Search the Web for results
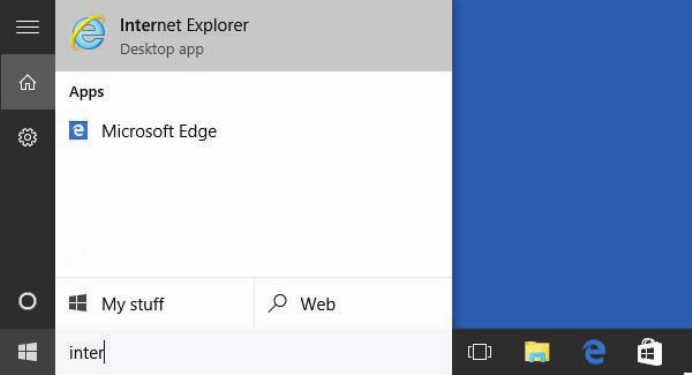Screen dimensions: 692x375 353,304
